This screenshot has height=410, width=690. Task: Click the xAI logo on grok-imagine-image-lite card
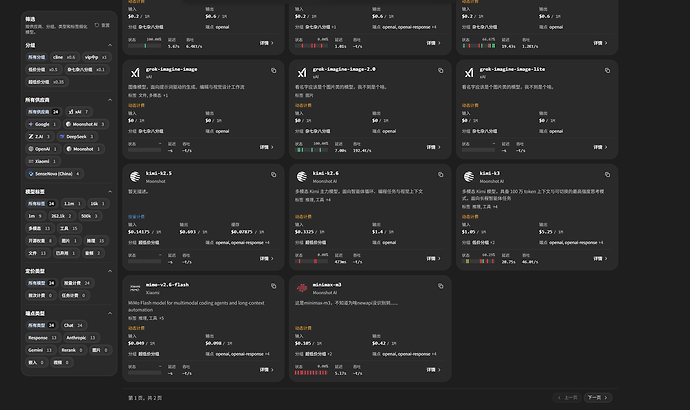469,73
